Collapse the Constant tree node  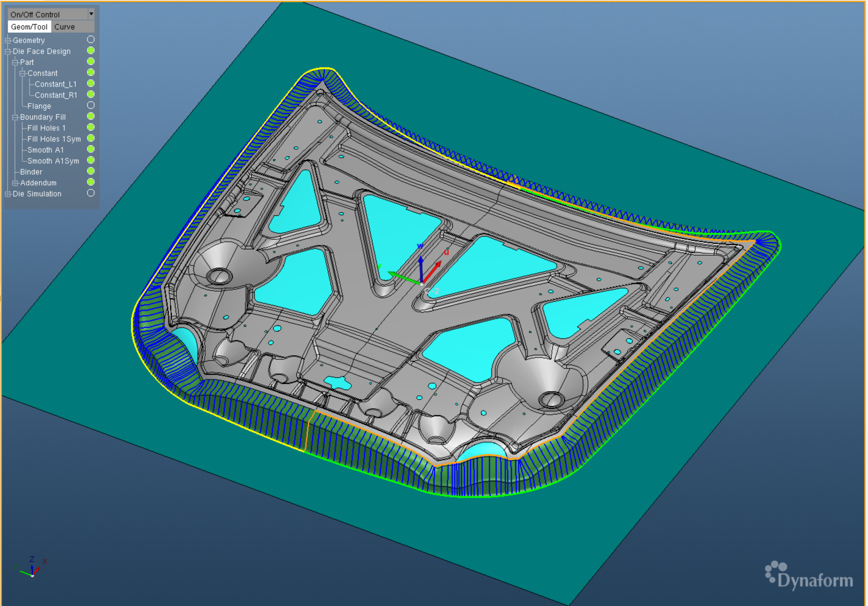(23, 73)
